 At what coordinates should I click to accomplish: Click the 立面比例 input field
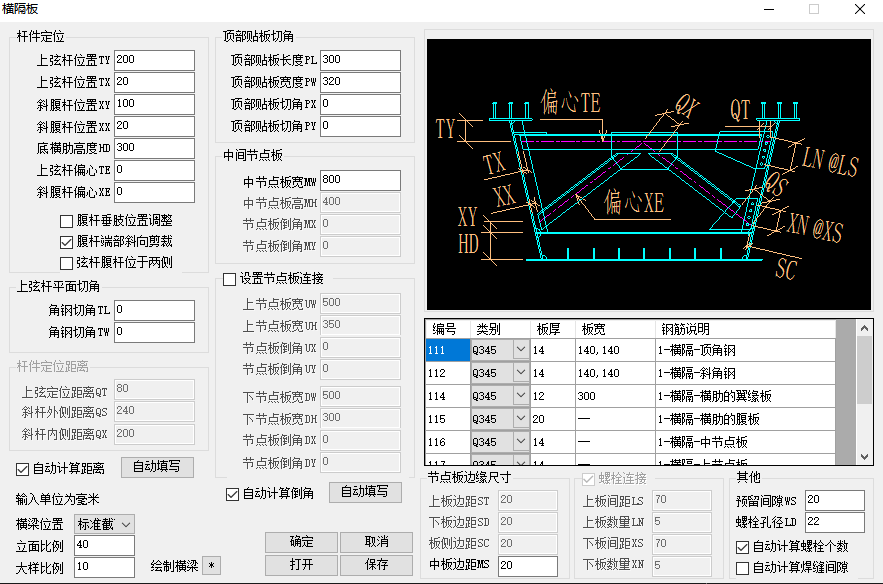[x=104, y=545]
